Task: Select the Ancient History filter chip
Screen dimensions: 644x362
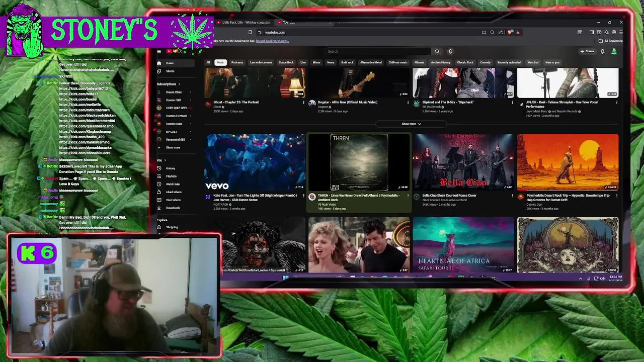Action: (440, 62)
